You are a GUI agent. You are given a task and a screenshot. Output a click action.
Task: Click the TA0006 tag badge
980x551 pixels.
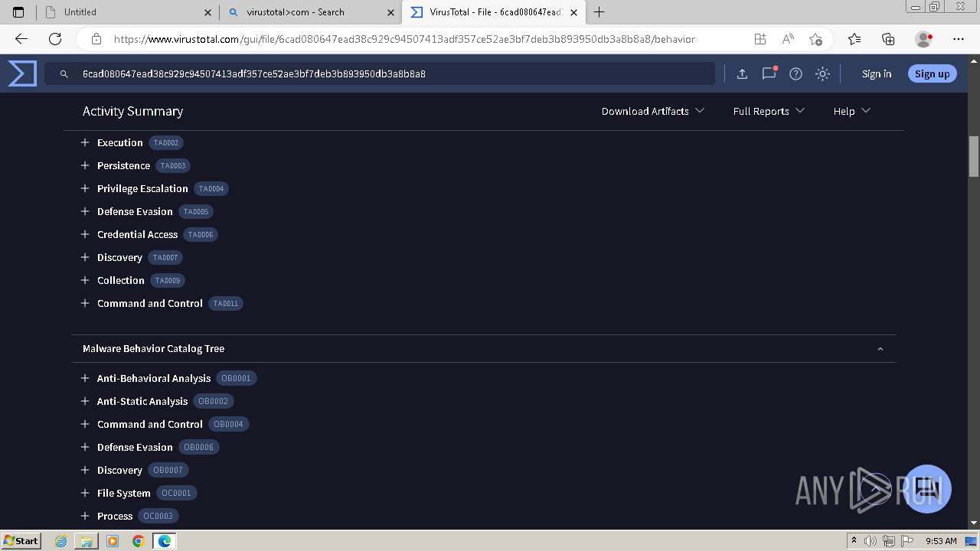[201, 234]
